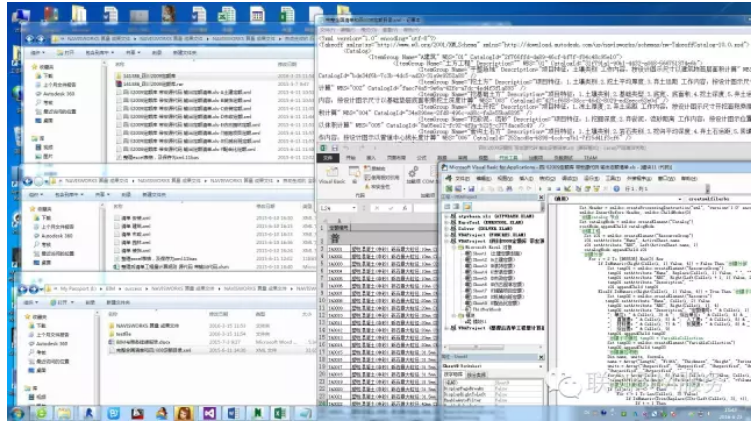
Task: Click Back arrow in the top Explorer window
Action: click(30, 39)
